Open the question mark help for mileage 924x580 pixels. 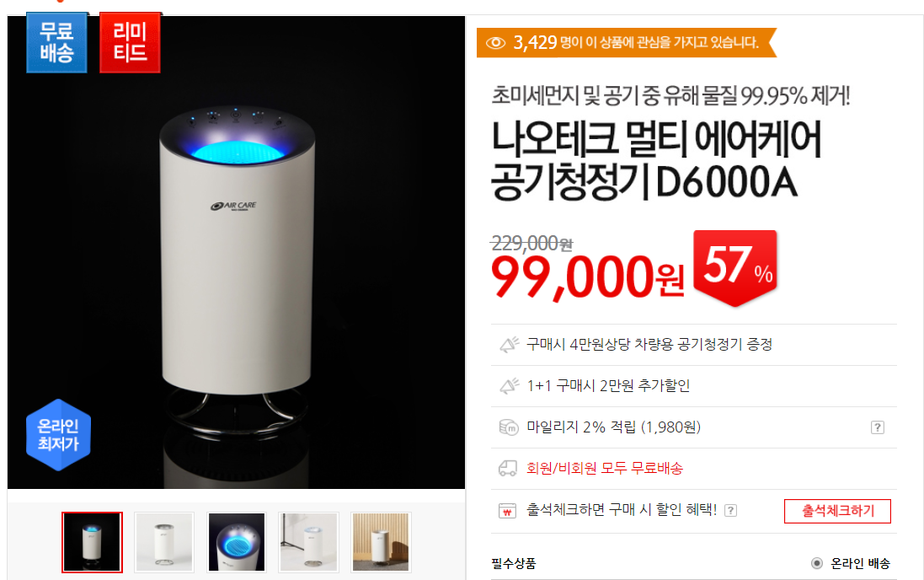[878, 427]
